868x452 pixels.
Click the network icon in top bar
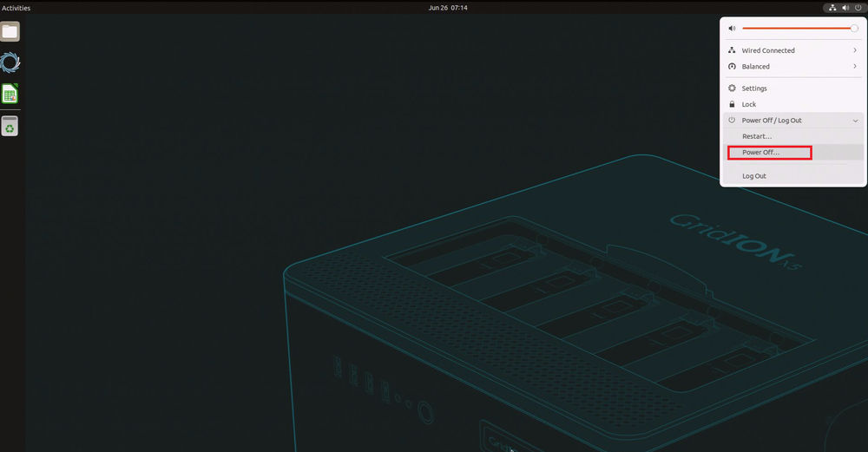click(x=832, y=8)
